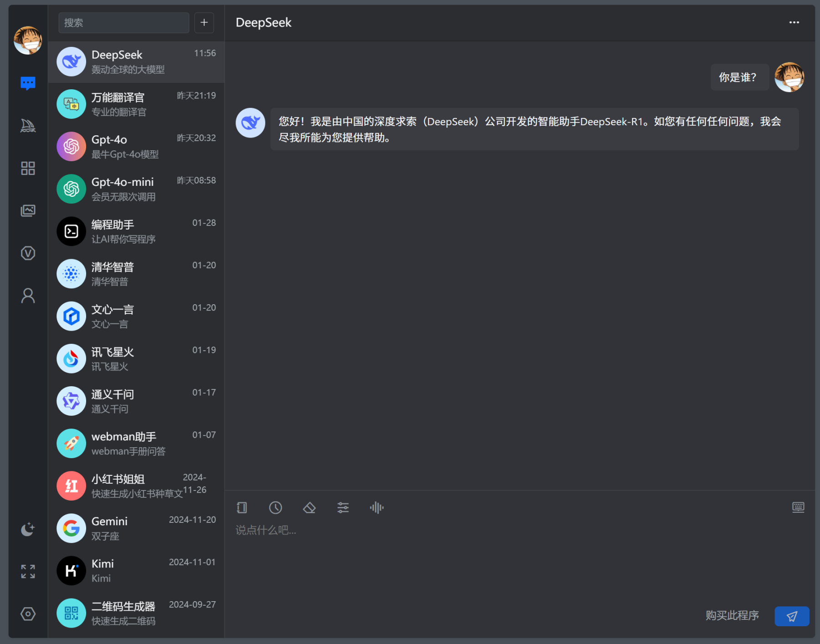Click the webman助手 rocket avatar icon
The height and width of the screenshot is (644, 820).
pyautogui.click(x=71, y=443)
